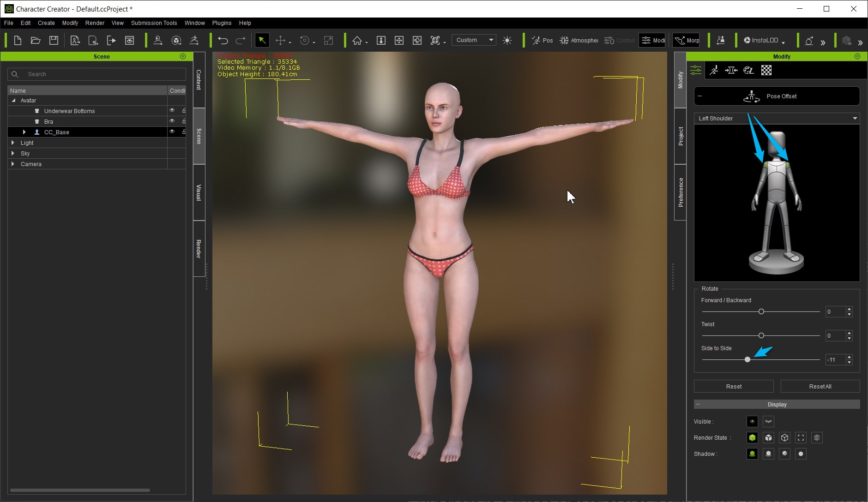Screen dimensions: 868x502
Task: Select the Scale tool icon
Action: coord(328,41)
